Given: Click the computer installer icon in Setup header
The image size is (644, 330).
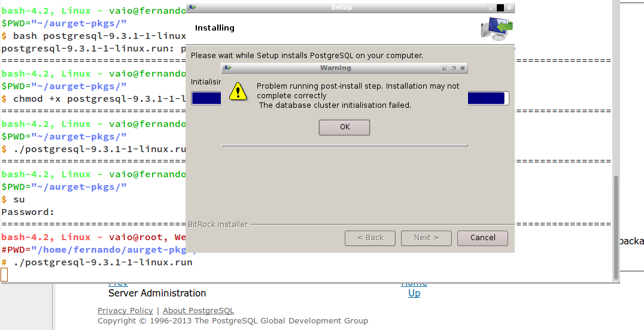Looking at the screenshot, I should (497, 28).
